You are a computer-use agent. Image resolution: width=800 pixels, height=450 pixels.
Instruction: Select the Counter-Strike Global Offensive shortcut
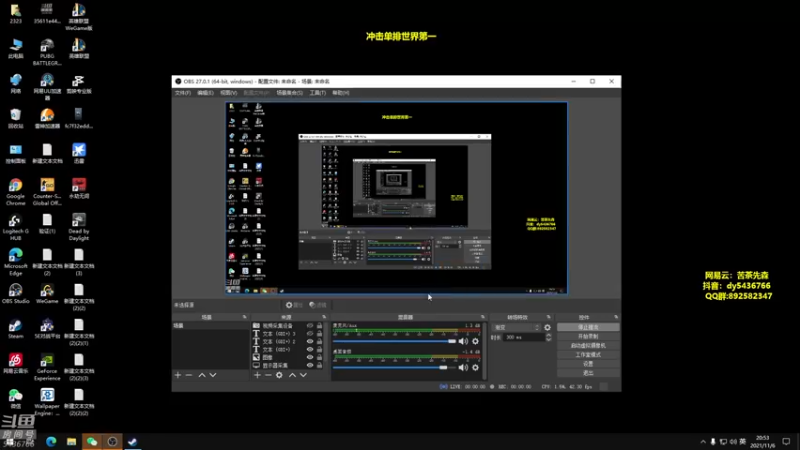[x=47, y=191]
